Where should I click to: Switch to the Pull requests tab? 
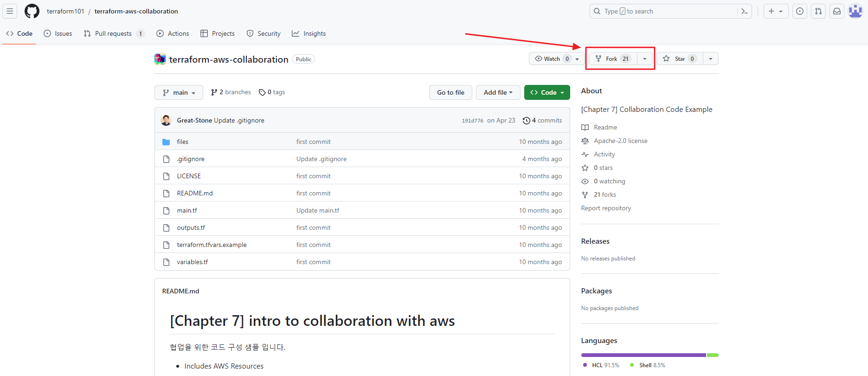114,33
